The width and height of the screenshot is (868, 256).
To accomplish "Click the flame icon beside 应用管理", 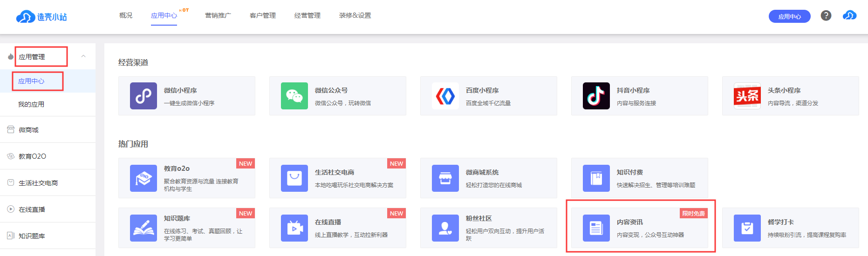I will click(11, 57).
